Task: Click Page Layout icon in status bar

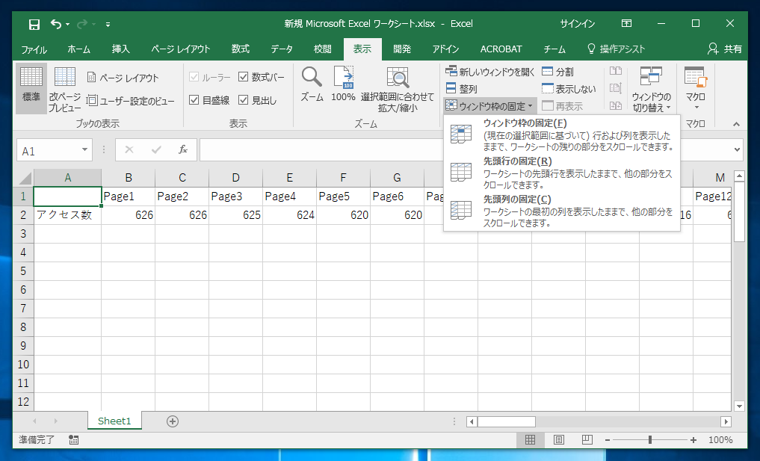Action: pyautogui.click(x=558, y=440)
